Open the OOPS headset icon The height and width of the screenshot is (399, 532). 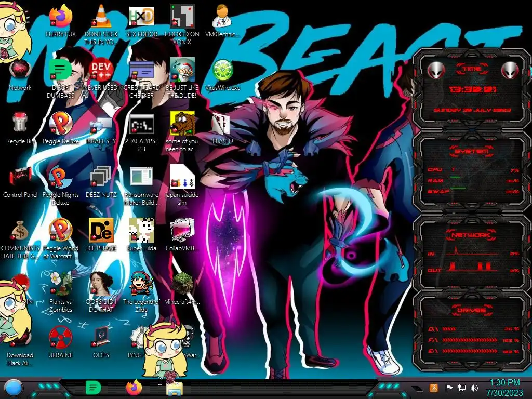tap(101, 337)
